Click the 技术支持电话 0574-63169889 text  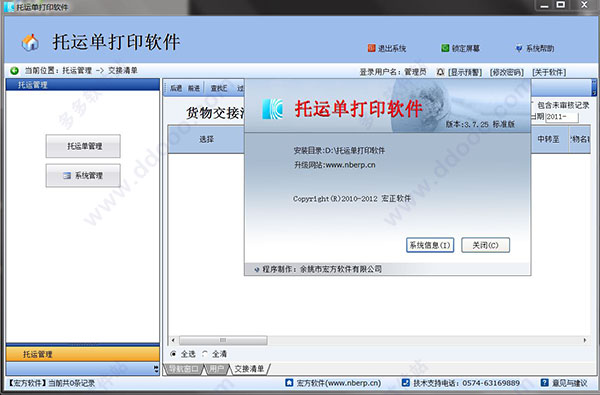pyautogui.click(x=466, y=383)
